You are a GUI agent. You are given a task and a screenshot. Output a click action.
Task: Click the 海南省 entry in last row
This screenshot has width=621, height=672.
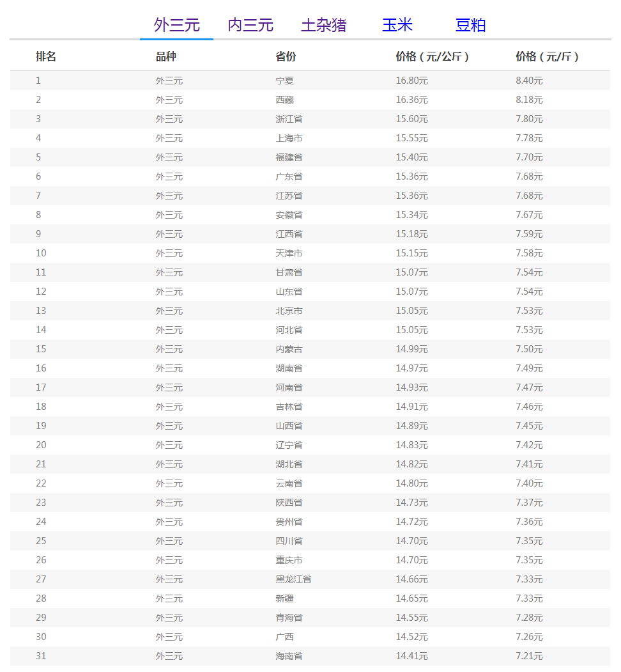(289, 656)
